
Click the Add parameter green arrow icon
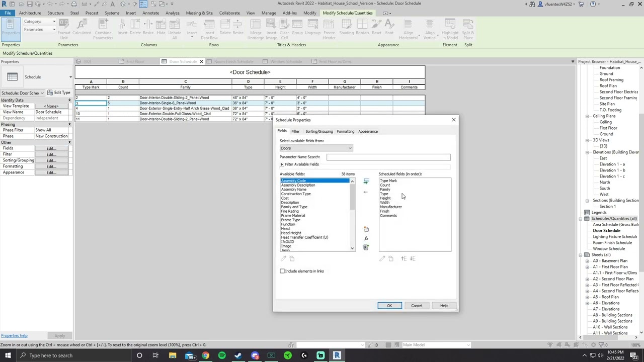click(366, 182)
